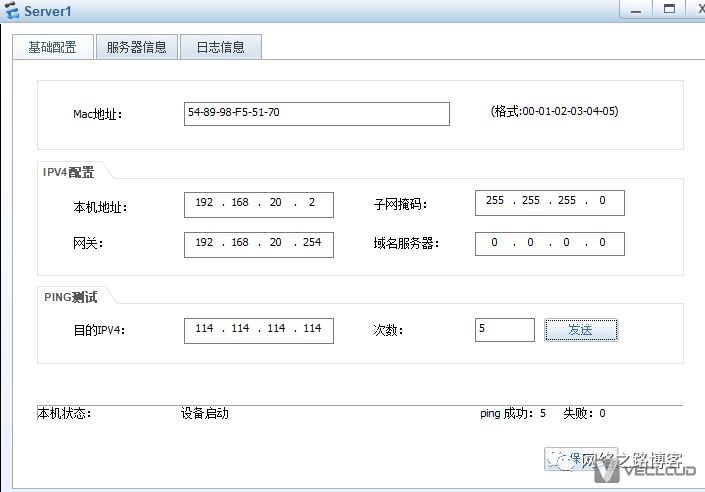Edit the 本机地址 IP field
Screen dimensions: 705x492
click(259, 205)
